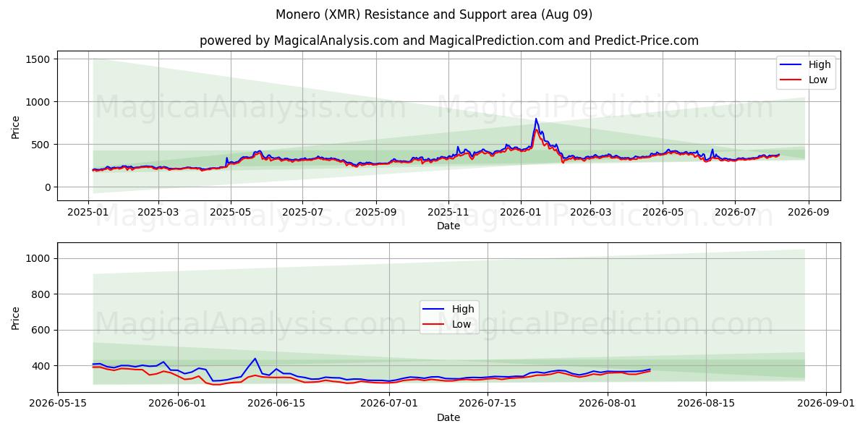
Task: Click 'Low' label in the top chart legend
Action: [818, 80]
